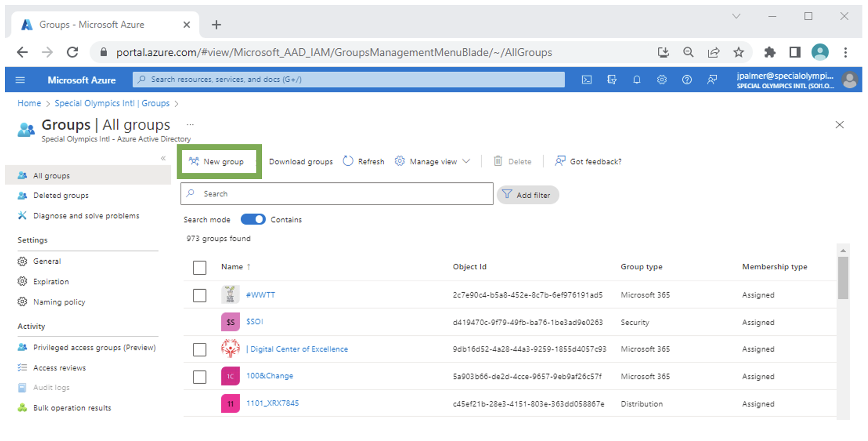Follow the Home breadcrumb link
Viewport: 868px width, 441px height.
coord(29,103)
